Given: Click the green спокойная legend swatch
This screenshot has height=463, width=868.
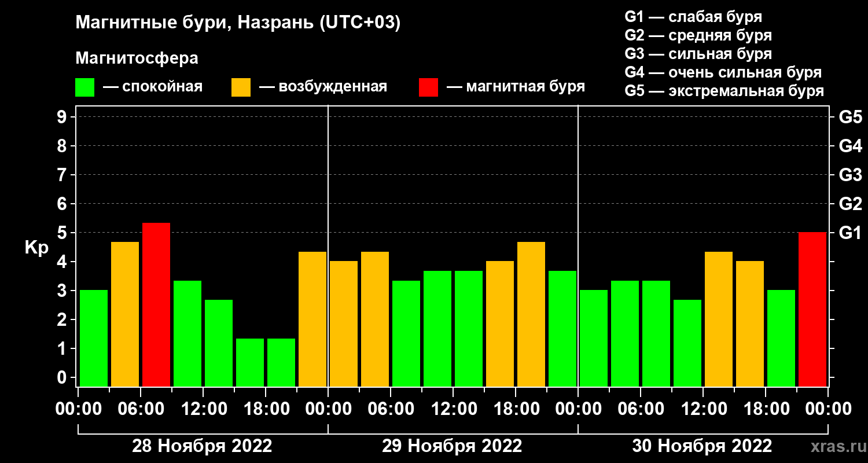Looking at the screenshot, I should point(85,87).
